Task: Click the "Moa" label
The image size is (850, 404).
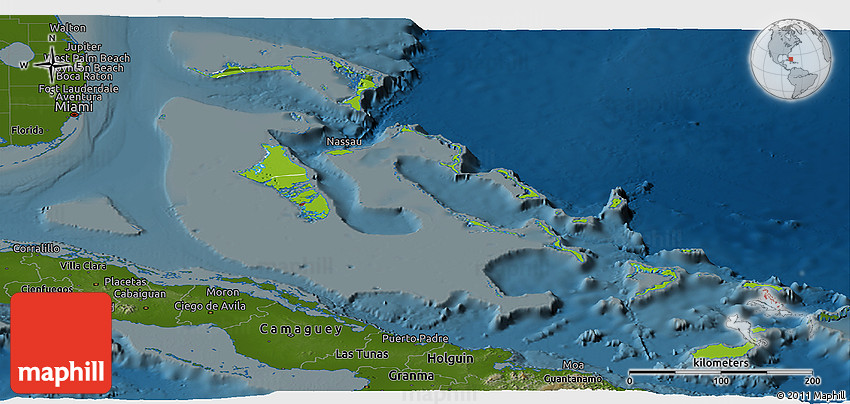Action: (x=573, y=364)
